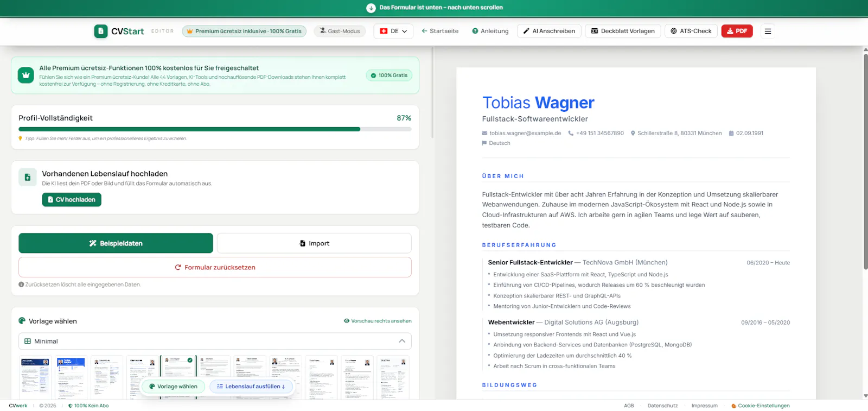Click the flag icon beside Deutsch in the resume

(x=484, y=143)
